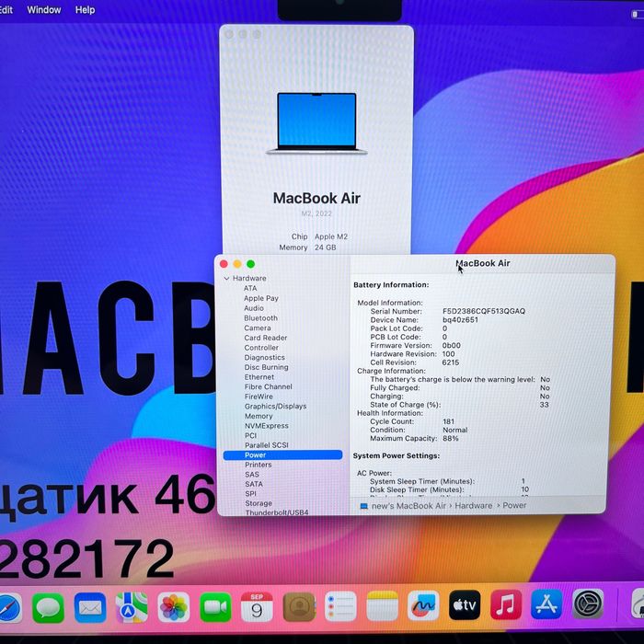
Task: Select Camera in the sidebar
Action: (258, 328)
